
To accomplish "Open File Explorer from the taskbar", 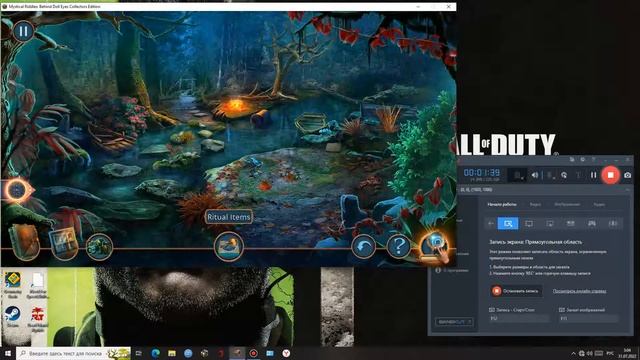I will click(172, 353).
